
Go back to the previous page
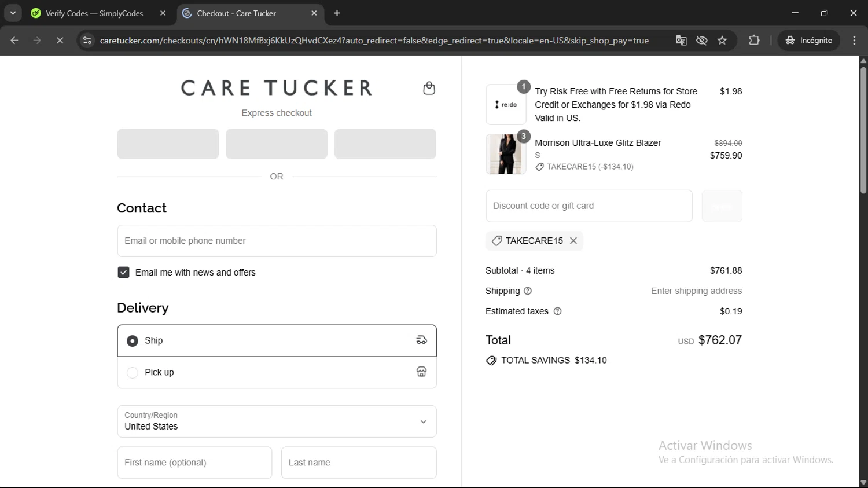pyautogui.click(x=14, y=41)
